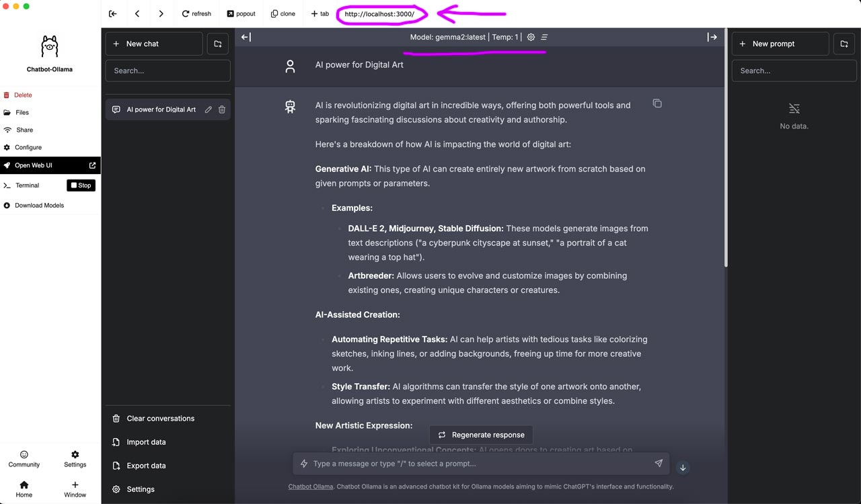Click the collapse sidebar icon next to the back arrow

[113, 13]
